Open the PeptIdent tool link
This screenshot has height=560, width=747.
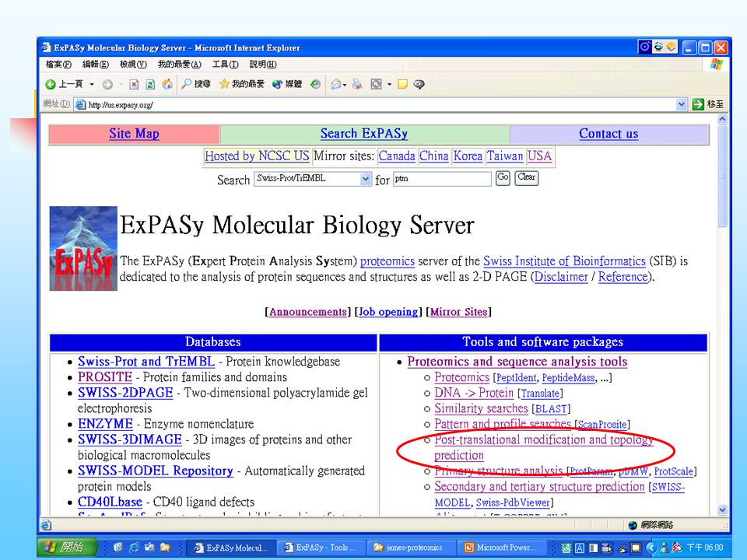coord(517,378)
